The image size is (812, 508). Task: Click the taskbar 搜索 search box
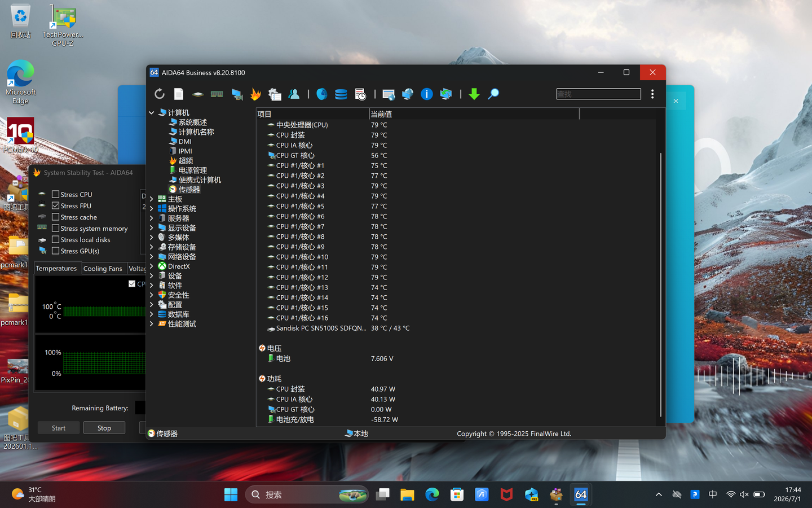pos(307,494)
